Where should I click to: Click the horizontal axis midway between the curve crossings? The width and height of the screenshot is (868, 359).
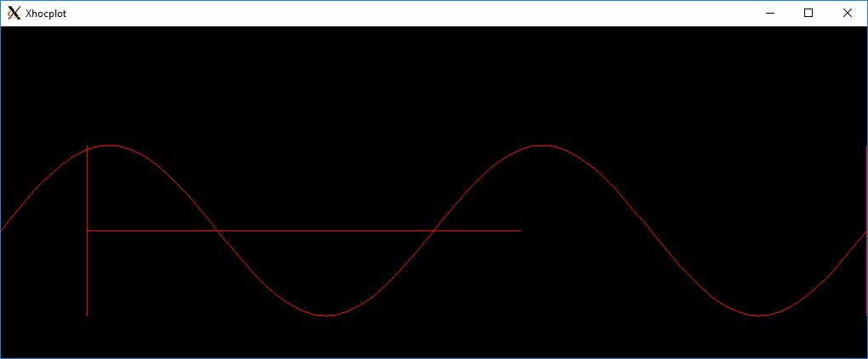point(326,231)
